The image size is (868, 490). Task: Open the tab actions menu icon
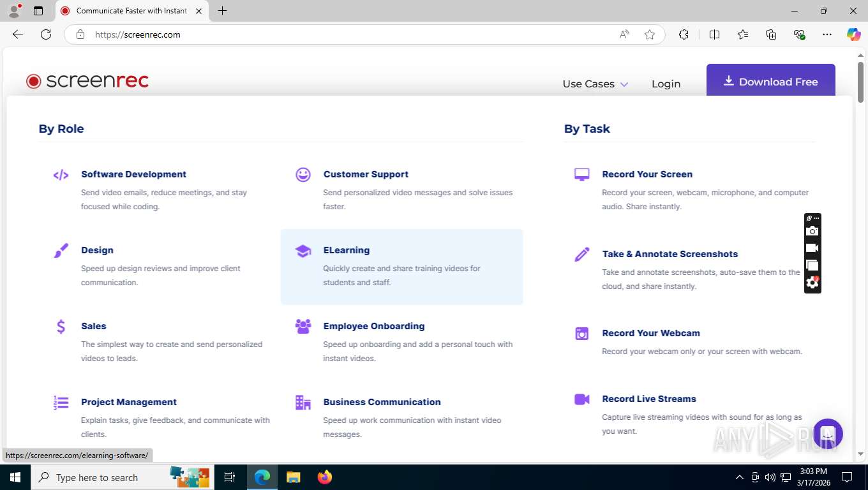click(x=38, y=11)
